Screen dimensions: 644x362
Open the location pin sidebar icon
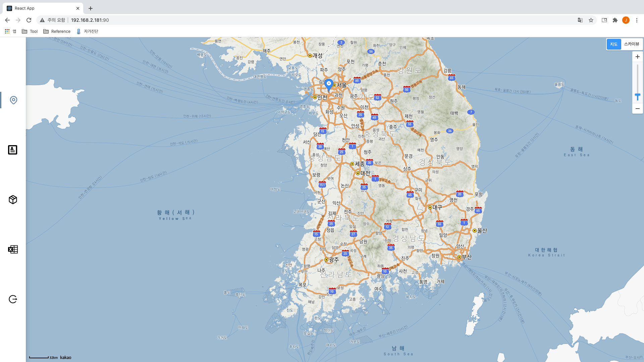13,100
